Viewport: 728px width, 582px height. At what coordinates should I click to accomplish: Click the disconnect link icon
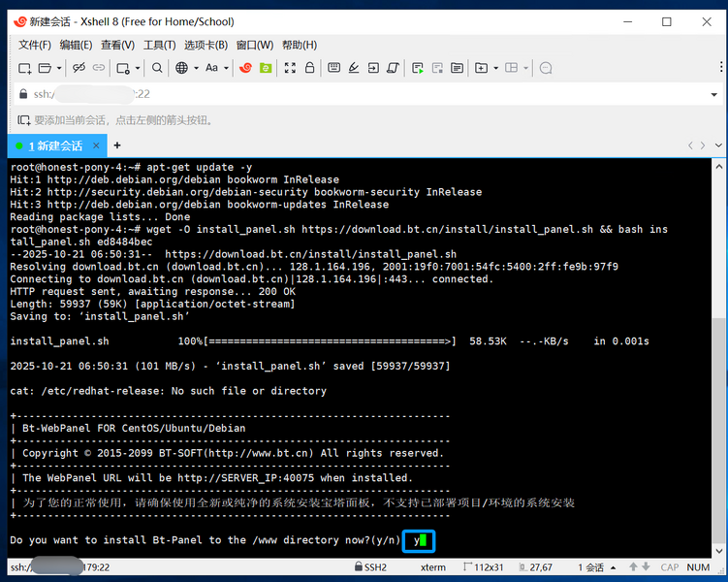(79, 68)
